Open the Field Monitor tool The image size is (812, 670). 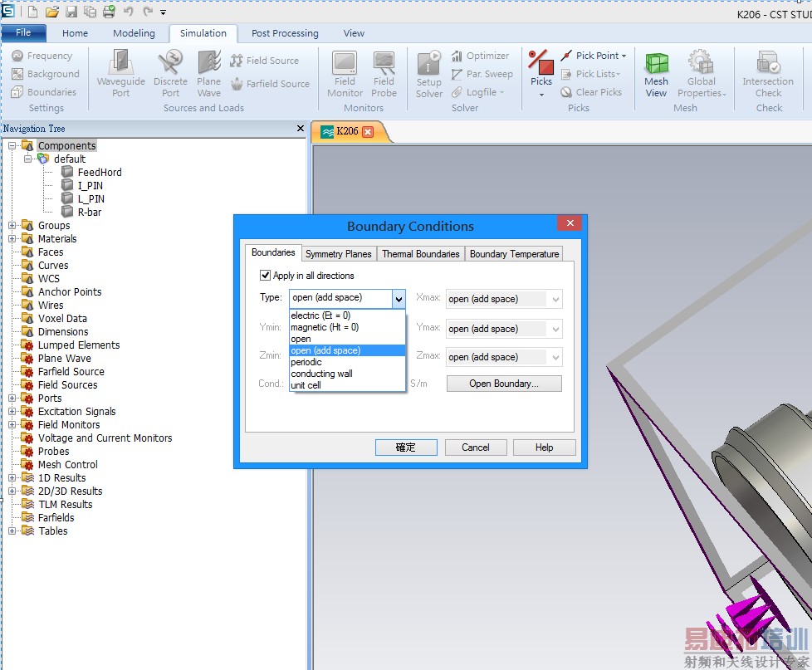[345, 74]
